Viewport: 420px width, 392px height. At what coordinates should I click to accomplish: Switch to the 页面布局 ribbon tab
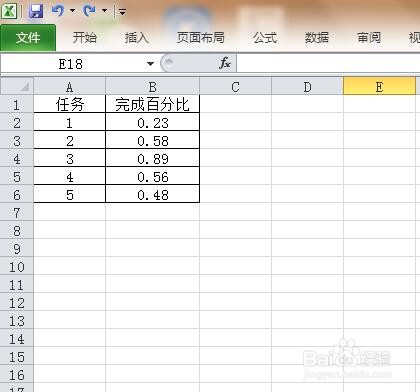click(201, 37)
